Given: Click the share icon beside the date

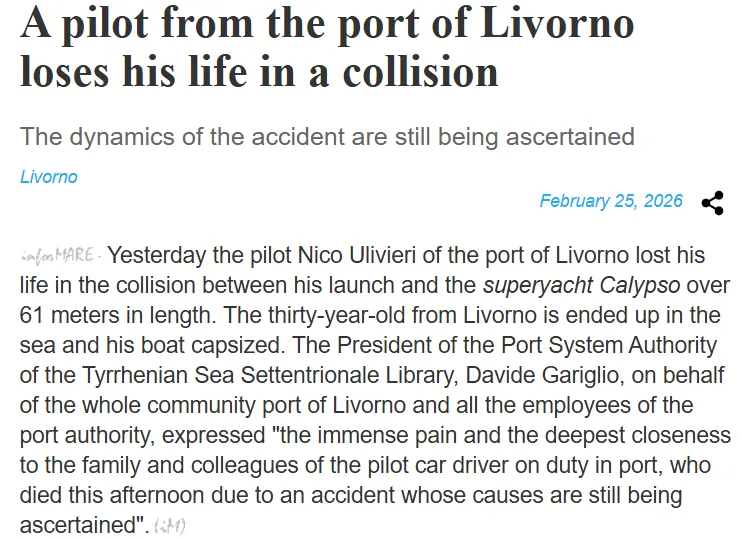Looking at the screenshot, I should tap(712, 202).
